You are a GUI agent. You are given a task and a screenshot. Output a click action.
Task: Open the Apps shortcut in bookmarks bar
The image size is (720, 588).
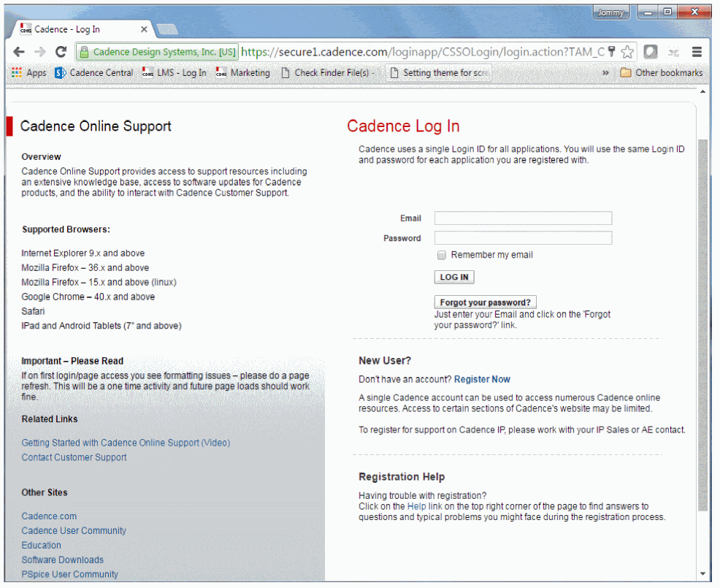click(28, 72)
